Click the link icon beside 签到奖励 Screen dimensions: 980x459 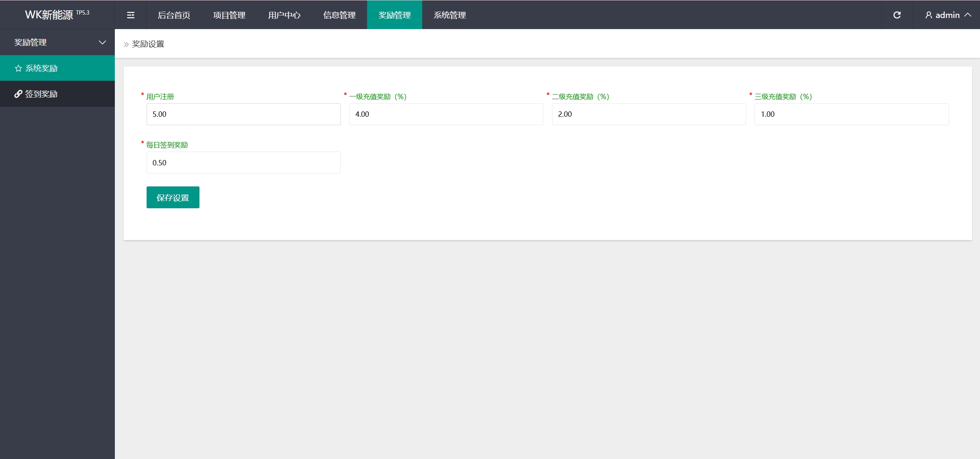tap(18, 94)
